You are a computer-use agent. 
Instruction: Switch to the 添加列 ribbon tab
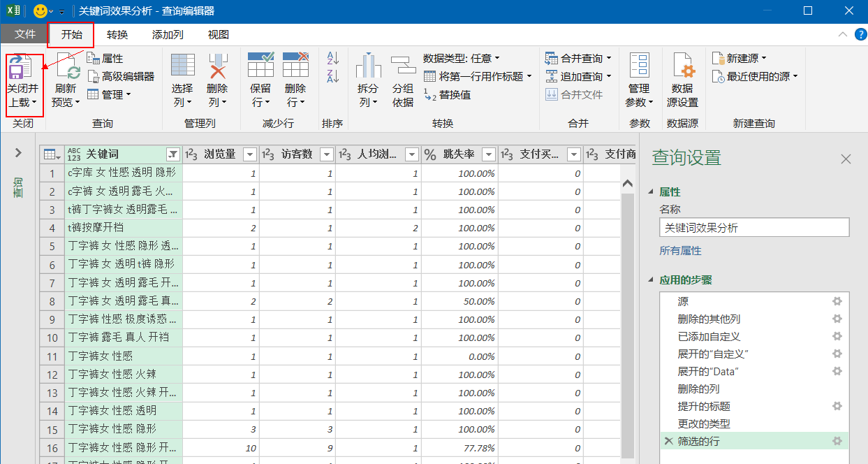click(x=168, y=35)
